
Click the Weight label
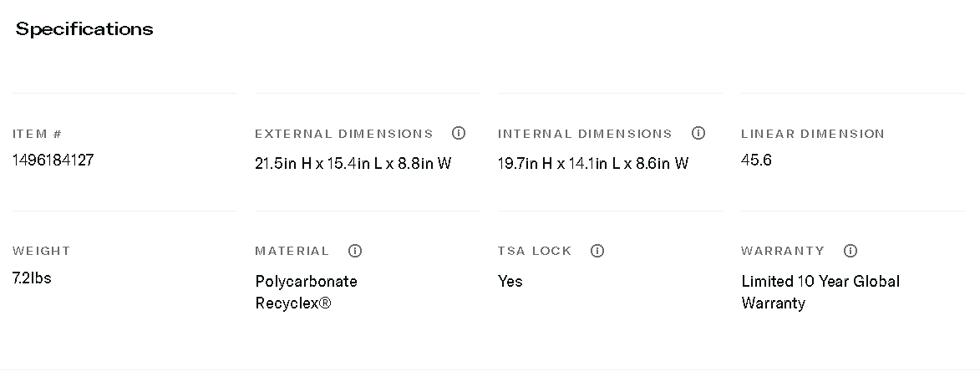(x=42, y=251)
